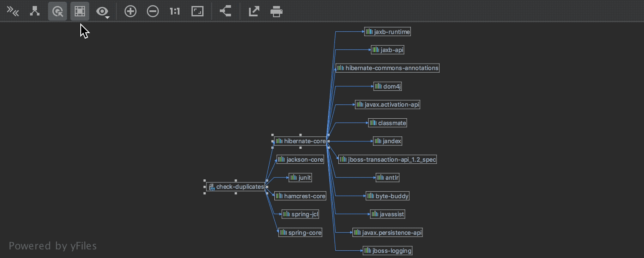Click the export diagram icon
This screenshot has width=644, height=258.
(x=254, y=11)
